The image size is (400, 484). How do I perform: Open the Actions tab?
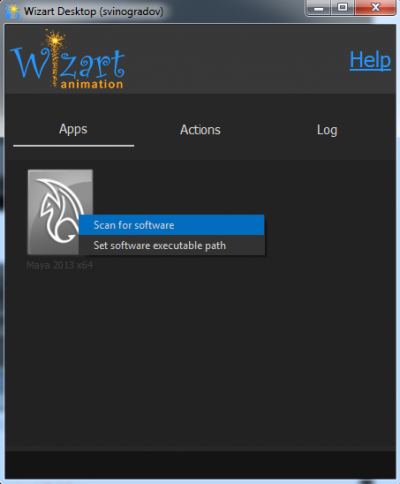pos(200,130)
